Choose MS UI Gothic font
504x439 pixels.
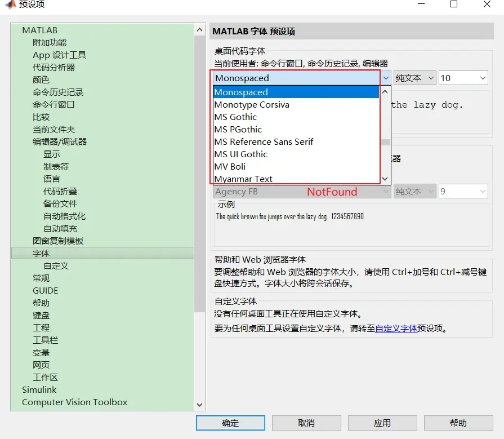pyautogui.click(x=296, y=154)
